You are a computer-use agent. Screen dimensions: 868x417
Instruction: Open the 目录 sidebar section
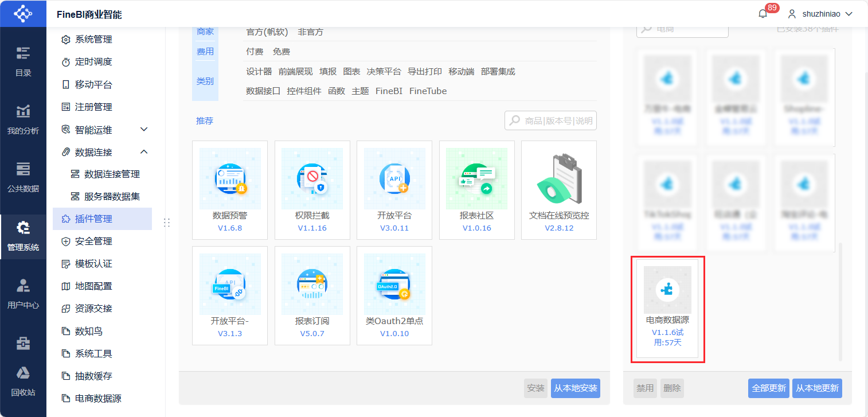click(23, 62)
